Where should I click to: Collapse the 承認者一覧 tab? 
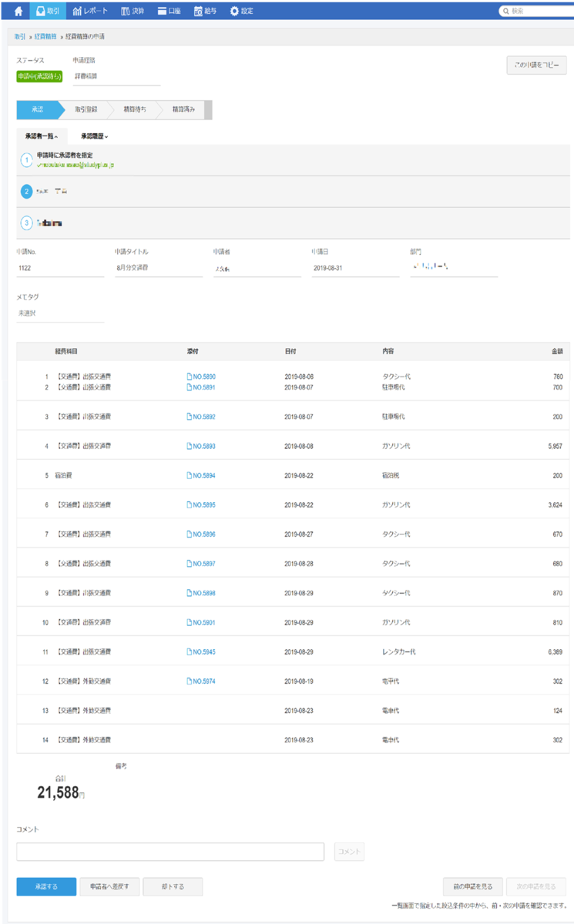[x=42, y=136]
